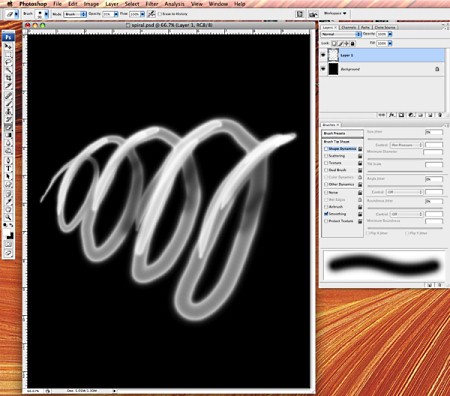Switch to the Paths tab
450x396 pixels.
click(365, 27)
